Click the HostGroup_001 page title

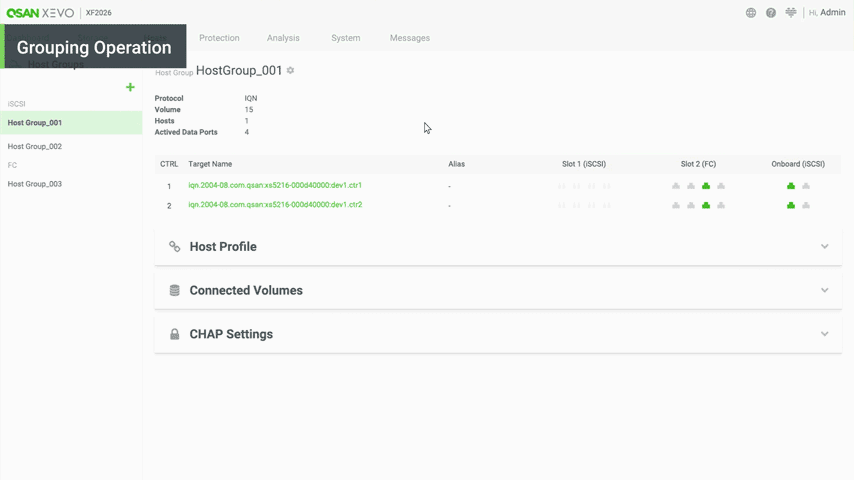[239, 70]
